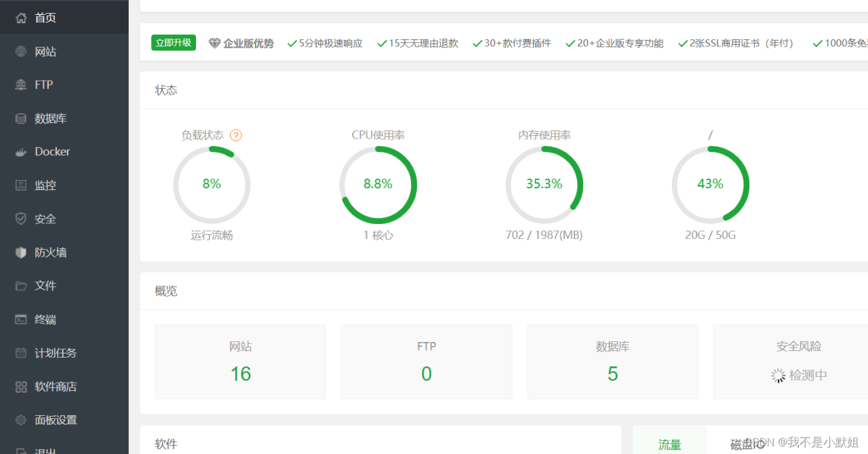This screenshot has height=454, width=868.
Task: Select FTP in the sidebar
Action: click(41, 84)
